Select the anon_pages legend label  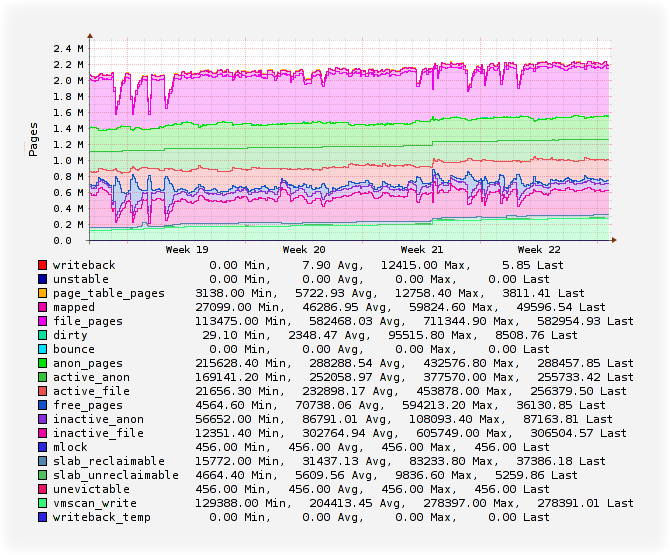pos(88,363)
